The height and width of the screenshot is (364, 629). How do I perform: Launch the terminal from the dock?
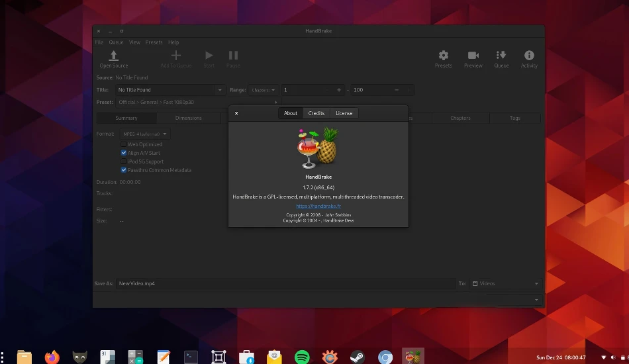191,357
